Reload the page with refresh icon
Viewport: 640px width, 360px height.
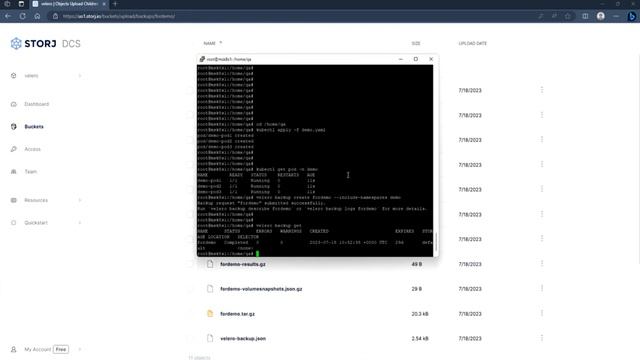coord(22,16)
